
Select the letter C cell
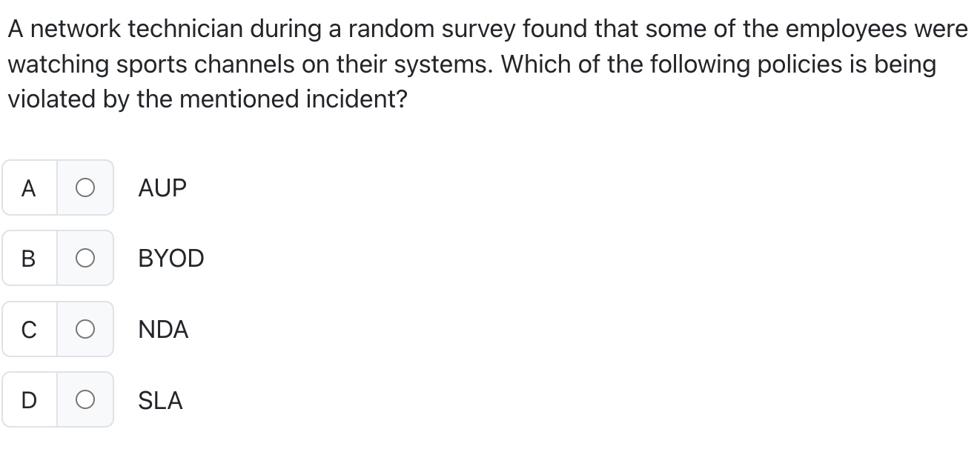pyautogui.click(x=28, y=329)
